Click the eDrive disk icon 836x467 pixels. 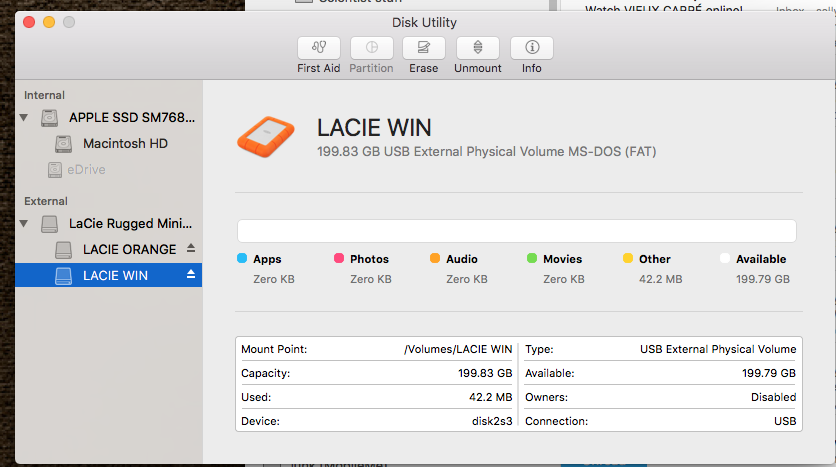click(55, 170)
